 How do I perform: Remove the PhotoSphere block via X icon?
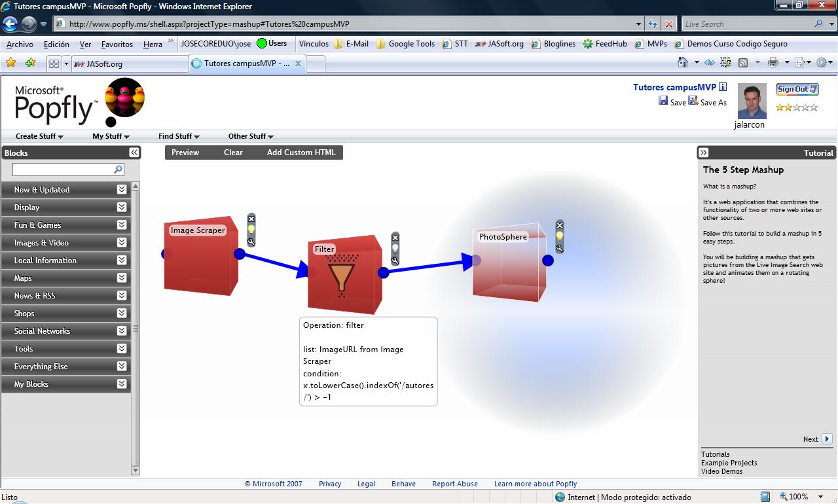560,225
